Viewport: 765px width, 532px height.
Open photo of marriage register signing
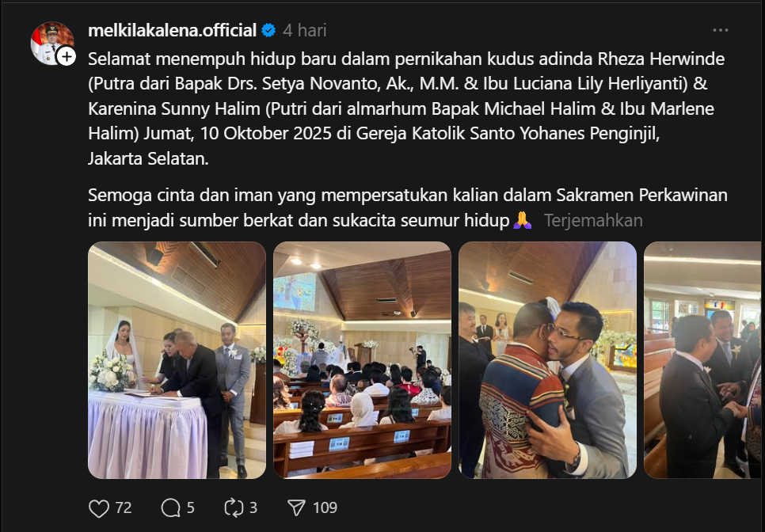click(177, 360)
